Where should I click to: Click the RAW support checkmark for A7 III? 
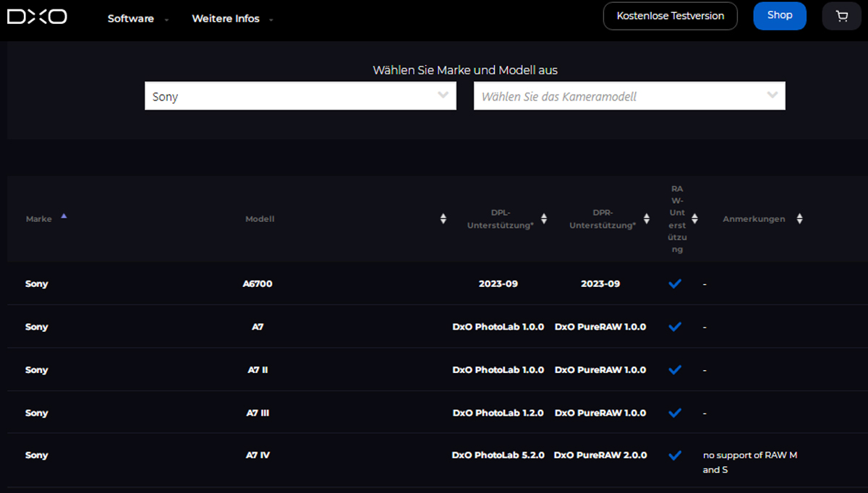tap(675, 413)
